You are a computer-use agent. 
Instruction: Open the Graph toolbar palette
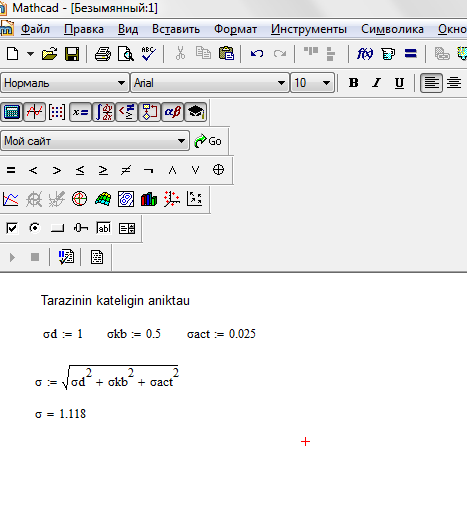click(35, 112)
